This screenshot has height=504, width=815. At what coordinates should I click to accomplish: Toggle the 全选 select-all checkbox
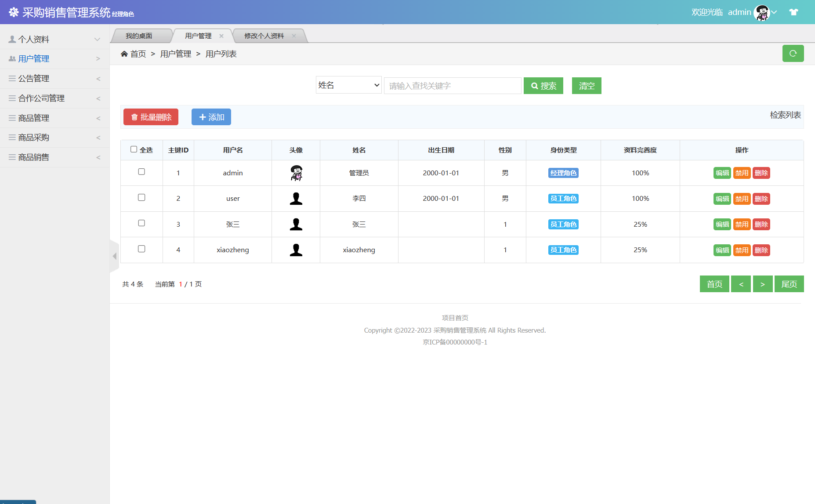(x=134, y=149)
